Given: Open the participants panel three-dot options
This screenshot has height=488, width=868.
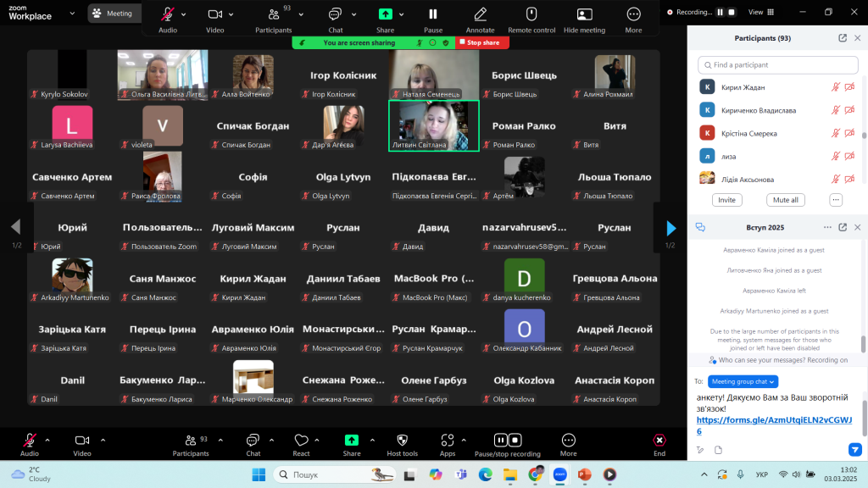Looking at the screenshot, I should click(x=836, y=200).
